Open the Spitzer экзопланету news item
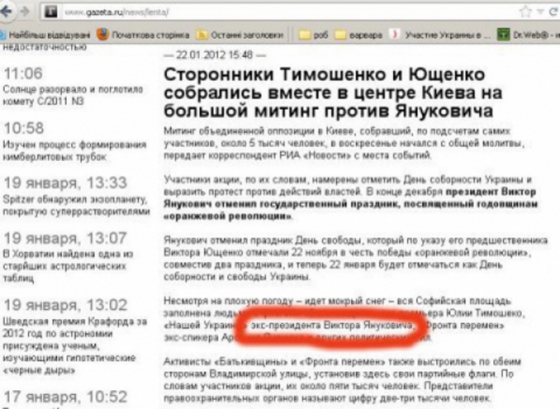This screenshot has height=409, width=560. pos(76,205)
